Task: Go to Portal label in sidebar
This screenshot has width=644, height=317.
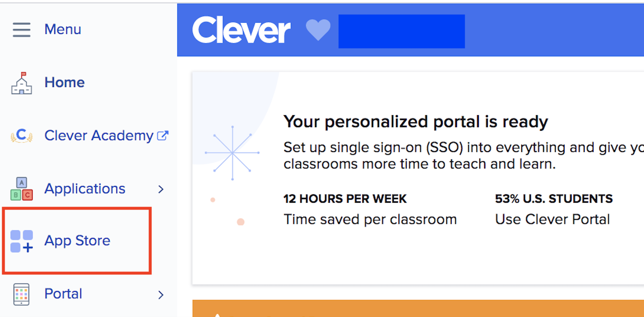Action: (63, 294)
